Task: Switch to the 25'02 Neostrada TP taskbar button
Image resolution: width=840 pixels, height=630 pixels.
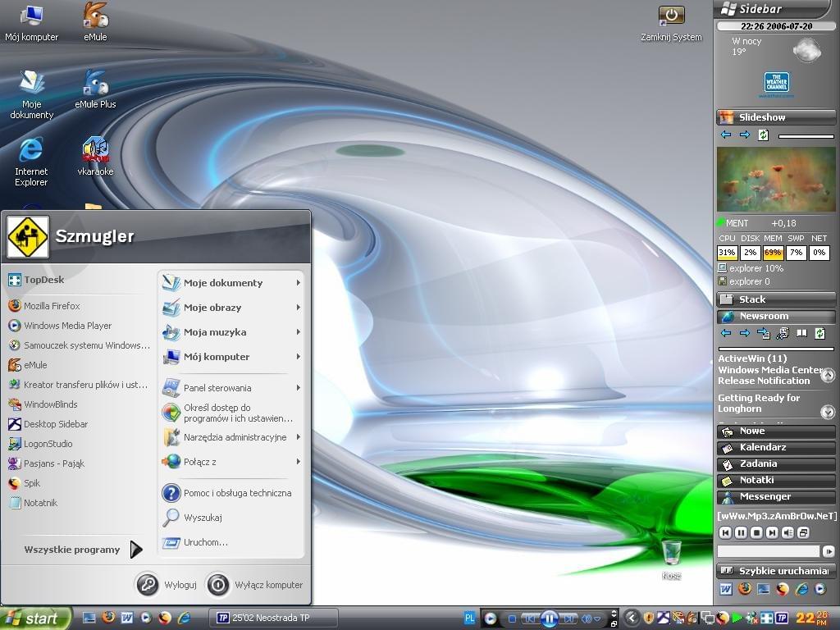Action: coord(274,618)
